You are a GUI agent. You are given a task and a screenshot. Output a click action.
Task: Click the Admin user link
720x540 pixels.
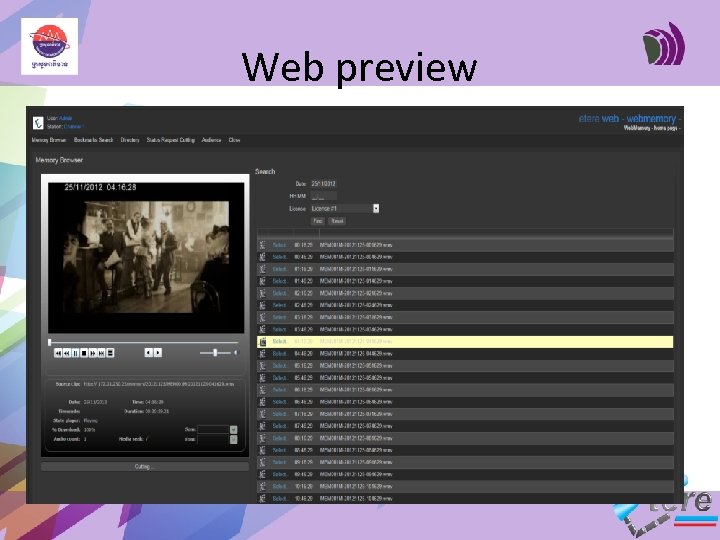66,118
